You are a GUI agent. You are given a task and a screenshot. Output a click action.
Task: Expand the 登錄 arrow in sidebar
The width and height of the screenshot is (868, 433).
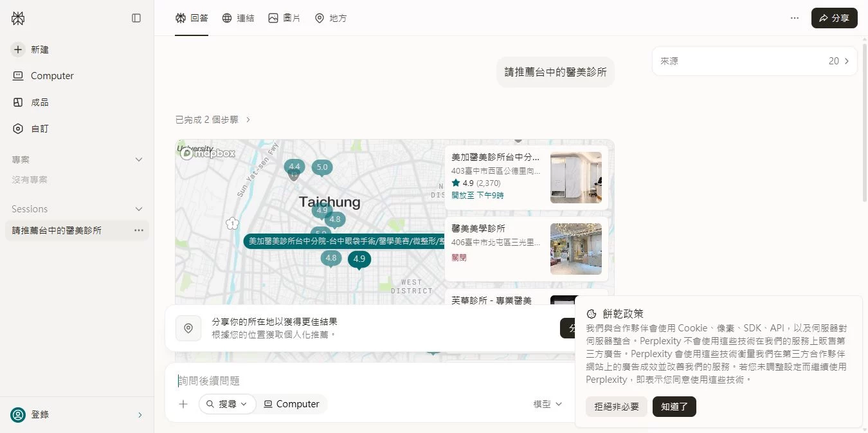click(x=140, y=415)
